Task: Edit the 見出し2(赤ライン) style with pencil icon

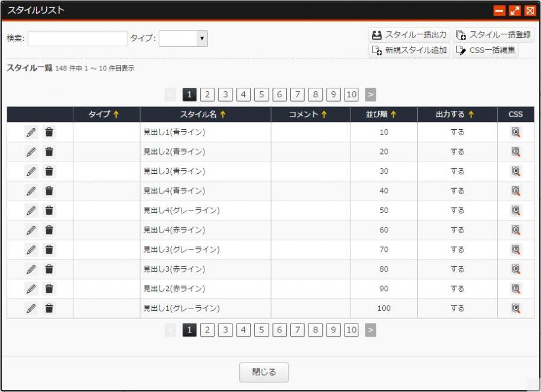Action: (x=31, y=289)
